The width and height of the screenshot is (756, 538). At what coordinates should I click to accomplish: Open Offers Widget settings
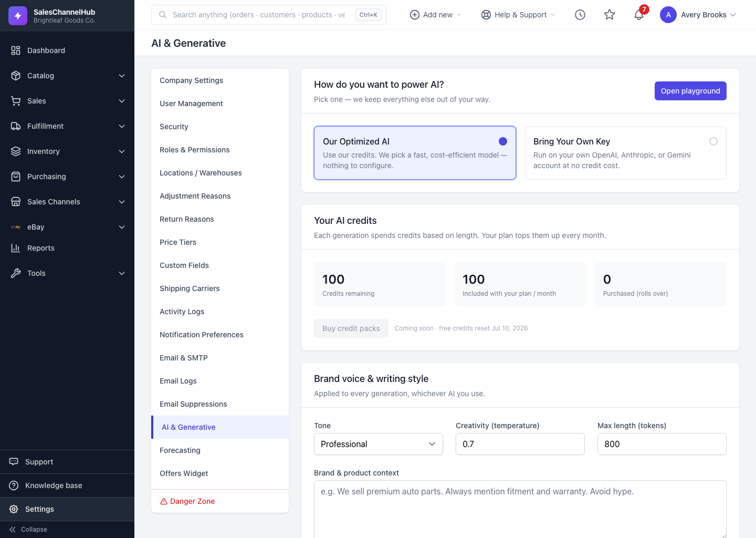click(x=220, y=473)
